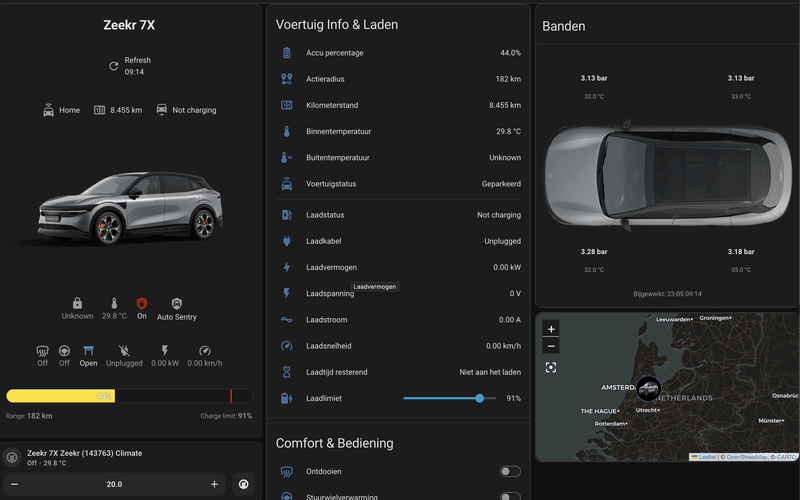Click the Voertuigstatus car icon

pos(287,184)
